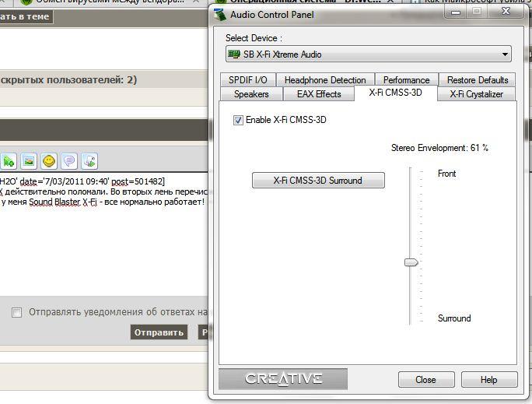
Task: Minimize the Audio Control Panel window
Action: click(456, 12)
